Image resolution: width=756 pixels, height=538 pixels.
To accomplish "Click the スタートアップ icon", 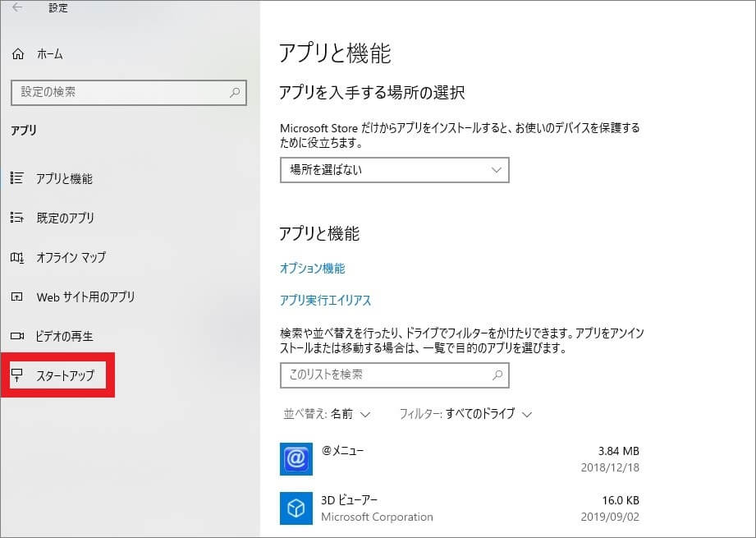I will (17, 375).
